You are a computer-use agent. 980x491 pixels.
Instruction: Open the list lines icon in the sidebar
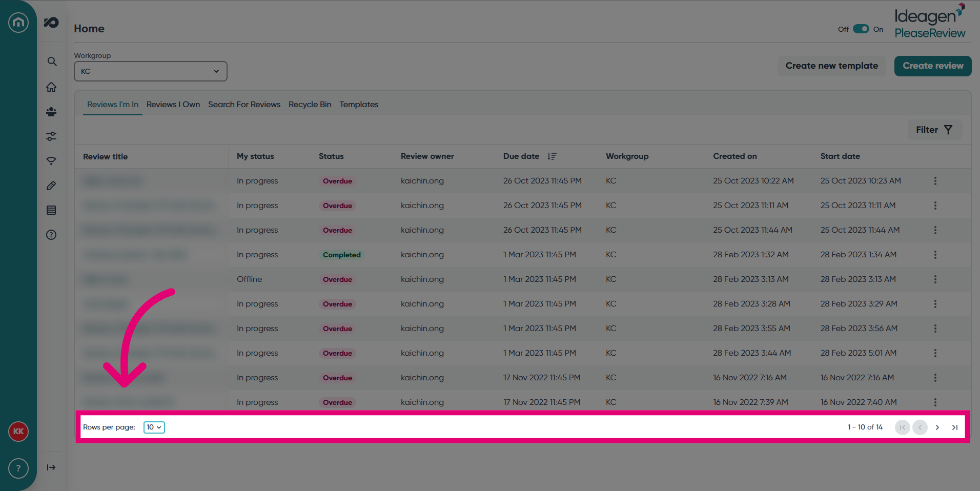coord(51,210)
